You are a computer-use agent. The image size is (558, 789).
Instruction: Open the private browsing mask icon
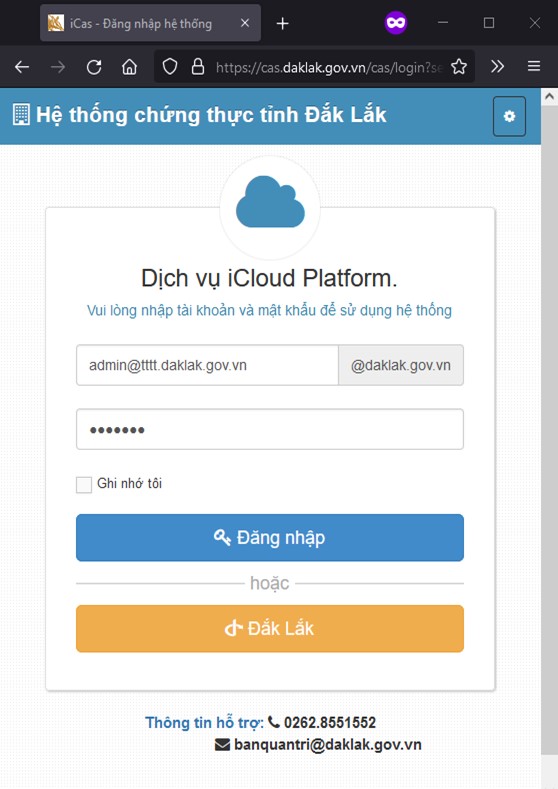(396, 23)
